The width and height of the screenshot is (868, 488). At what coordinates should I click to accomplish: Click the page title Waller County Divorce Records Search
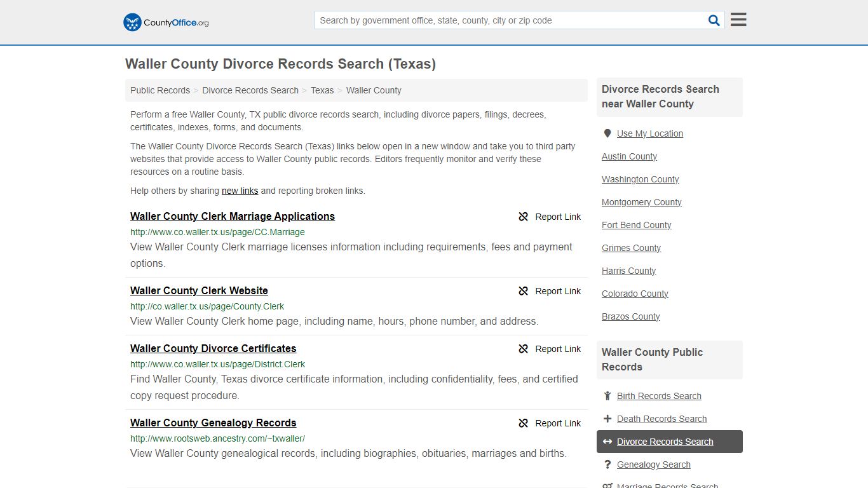(x=280, y=64)
